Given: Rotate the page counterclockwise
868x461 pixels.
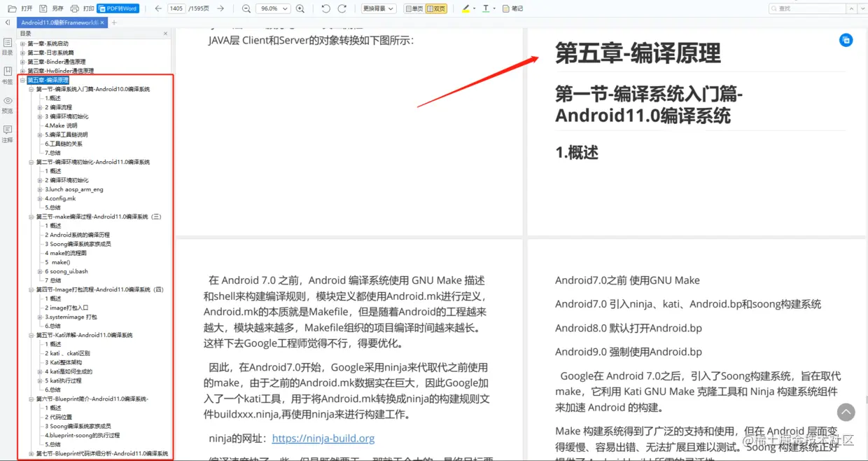Looking at the screenshot, I should coord(325,8).
